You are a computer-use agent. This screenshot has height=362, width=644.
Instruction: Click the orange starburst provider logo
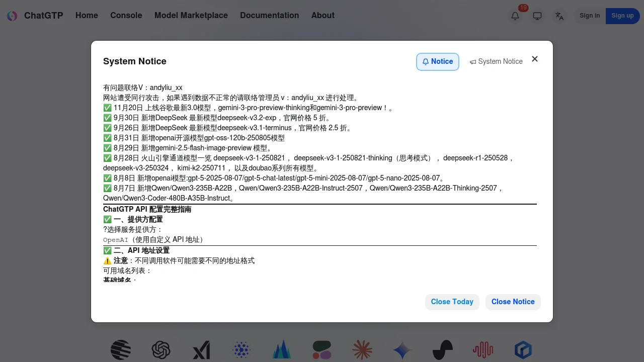click(x=362, y=349)
